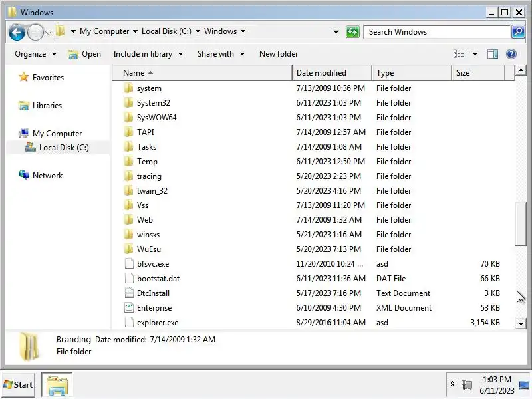Select the SysWOW64 folder icon

(x=129, y=118)
